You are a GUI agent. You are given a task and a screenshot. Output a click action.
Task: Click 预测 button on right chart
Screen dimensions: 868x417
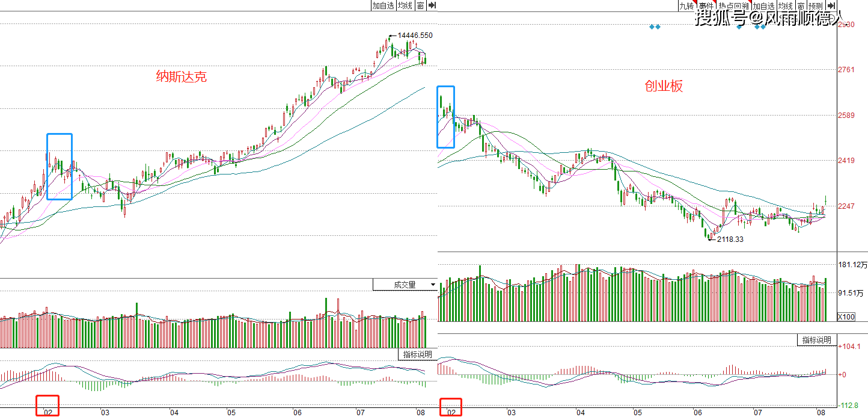click(x=815, y=5)
